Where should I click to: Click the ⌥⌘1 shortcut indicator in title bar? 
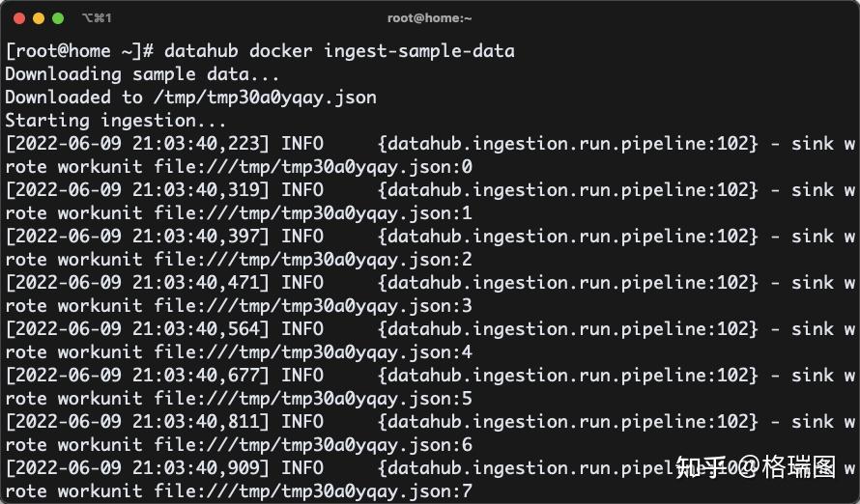pyautogui.click(x=97, y=18)
